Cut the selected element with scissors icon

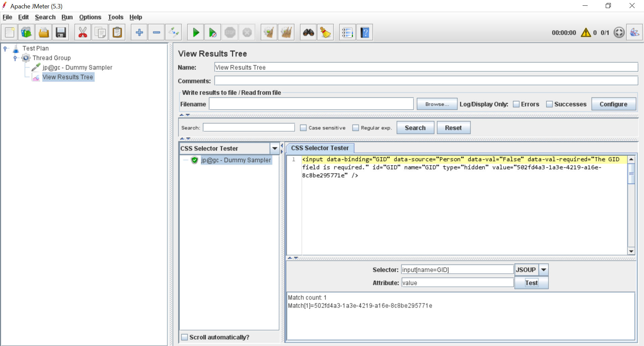click(83, 33)
